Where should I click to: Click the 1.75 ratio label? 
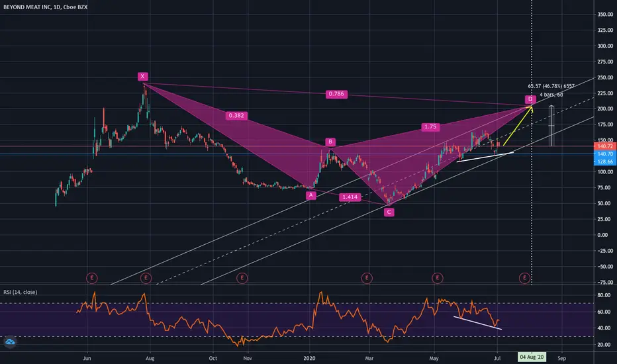click(430, 126)
